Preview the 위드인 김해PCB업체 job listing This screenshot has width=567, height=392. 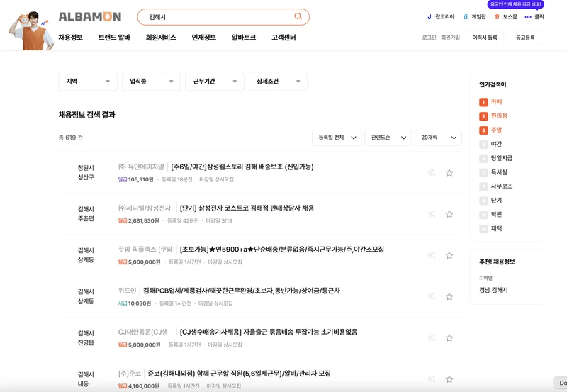pos(432,296)
